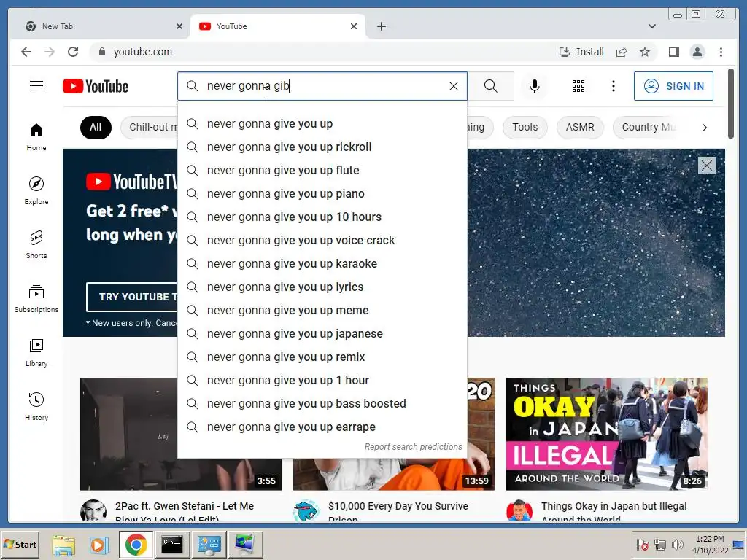
Task: Open the Windows Start menu
Action: [20, 544]
